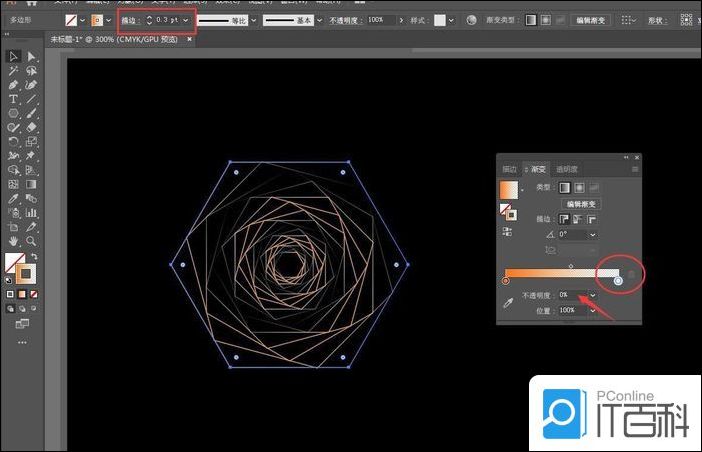
Task: Select the Zoom magnifier tool
Action: (x=32, y=241)
